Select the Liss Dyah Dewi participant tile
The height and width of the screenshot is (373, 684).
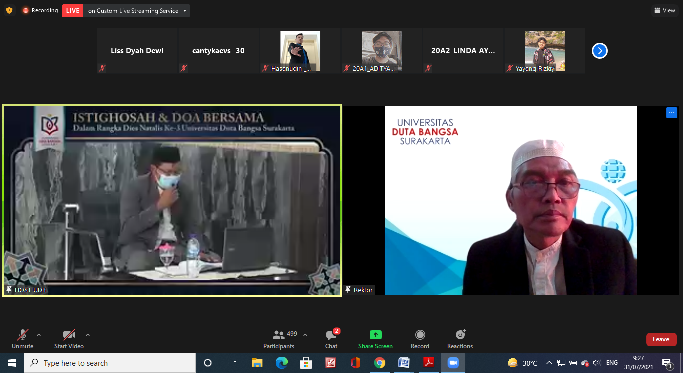pos(137,51)
